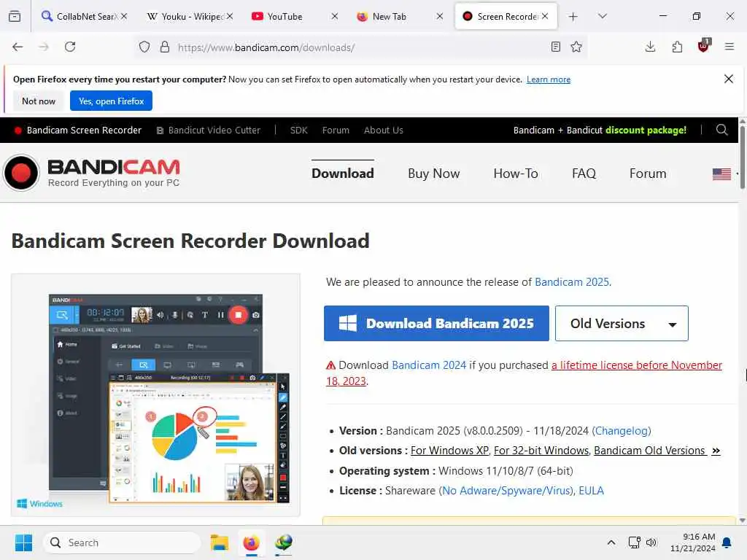747x560 pixels.
Task: Open a new tab with plus button
Action: click(573, 16)
